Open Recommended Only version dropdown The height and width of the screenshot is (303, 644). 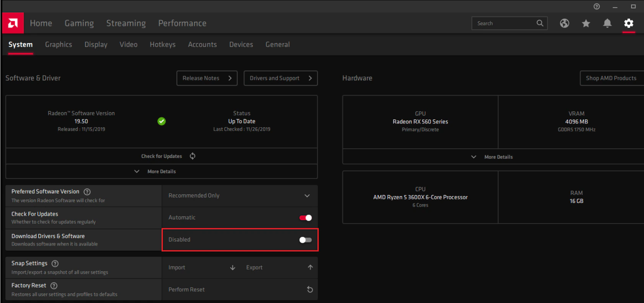[x=240, y=196]
